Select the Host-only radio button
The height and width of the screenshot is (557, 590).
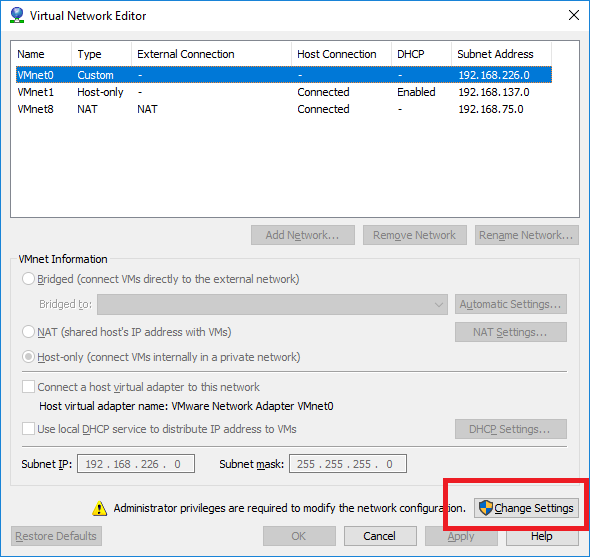28,357
